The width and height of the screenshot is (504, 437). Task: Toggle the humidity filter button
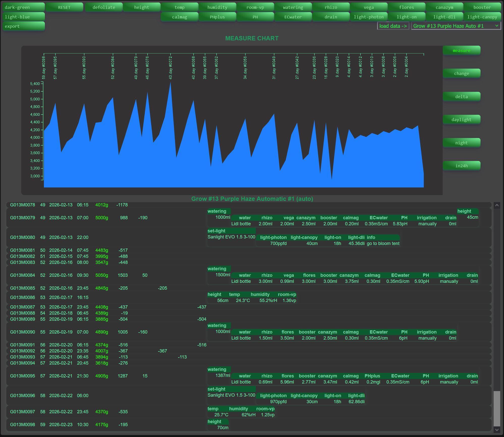pyautogui.click(x=217, y=7)
